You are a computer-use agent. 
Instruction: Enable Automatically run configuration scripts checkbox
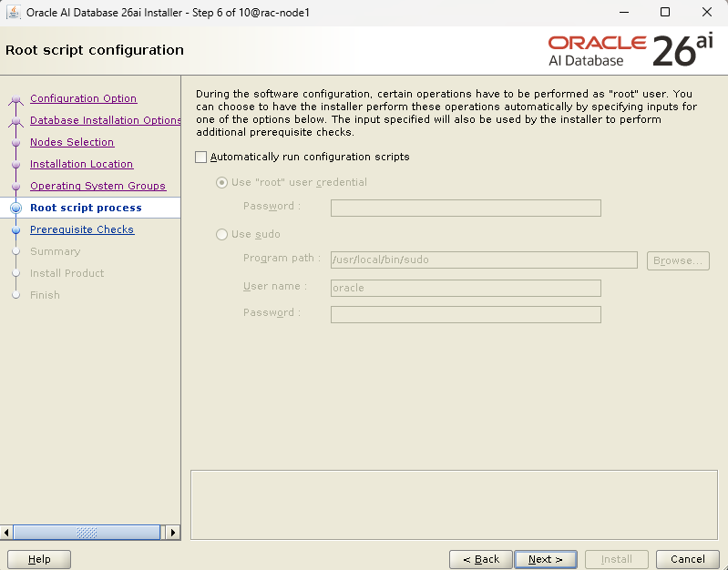click(201, 157)
